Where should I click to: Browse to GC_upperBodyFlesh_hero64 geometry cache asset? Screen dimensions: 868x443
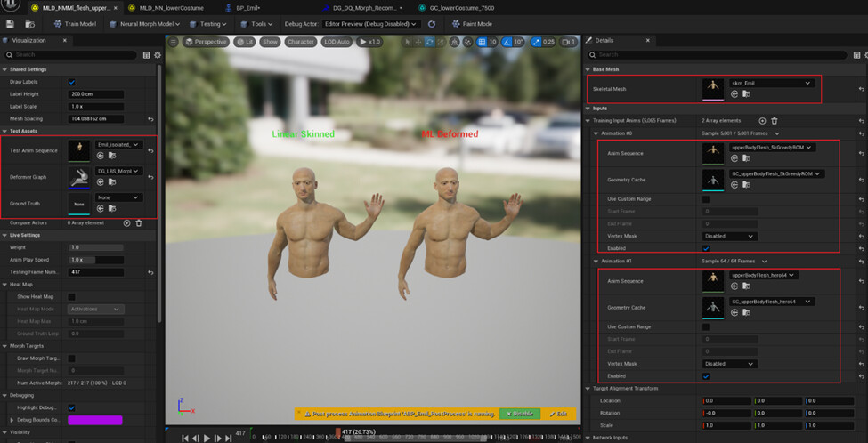[746, 312]
